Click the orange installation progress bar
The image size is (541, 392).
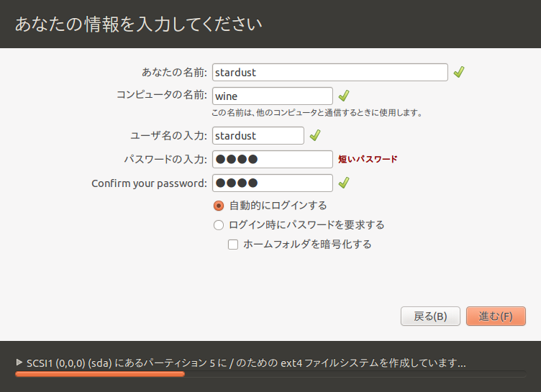pos(270,374)
